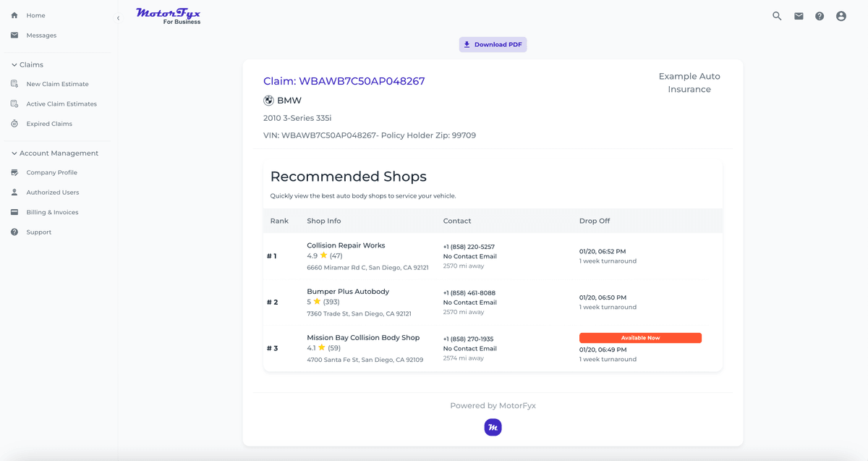Select Collision Repair Works shop row
The height and width of the screenshot is (461, 868).
pos(346,245)
